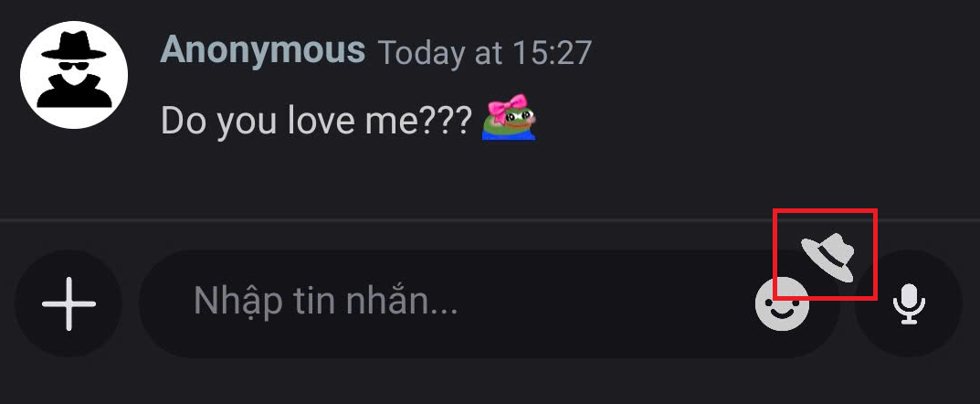Image resolution: width=980 pixels, height=404 pixels.
Task: Tap the anonymous hat icon
Action: (x=827, y=256)
